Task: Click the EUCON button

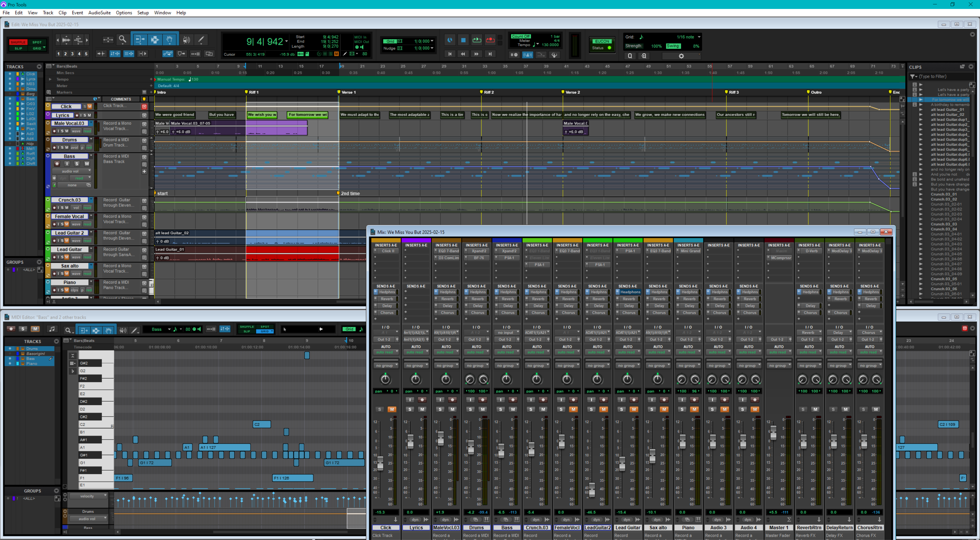Action: [602, 41]
